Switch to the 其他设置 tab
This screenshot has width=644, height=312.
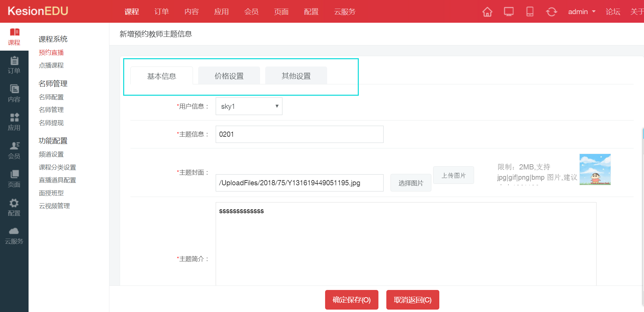click(296, 76)
